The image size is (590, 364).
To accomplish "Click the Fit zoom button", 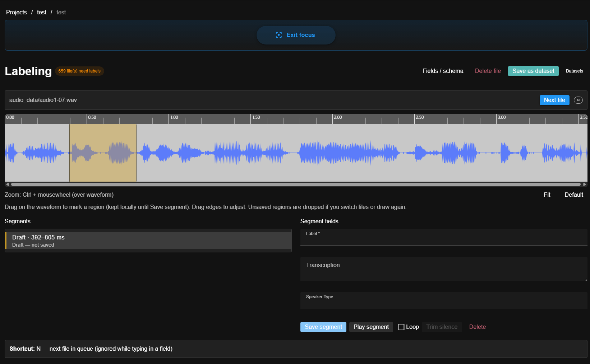I will tap(547, 195).
